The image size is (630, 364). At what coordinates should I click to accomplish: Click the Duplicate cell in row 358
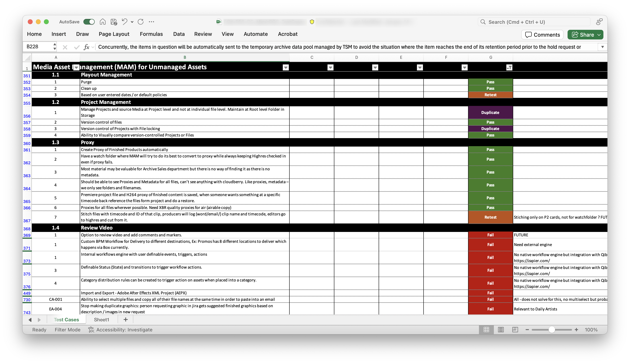tap(490, 129)
